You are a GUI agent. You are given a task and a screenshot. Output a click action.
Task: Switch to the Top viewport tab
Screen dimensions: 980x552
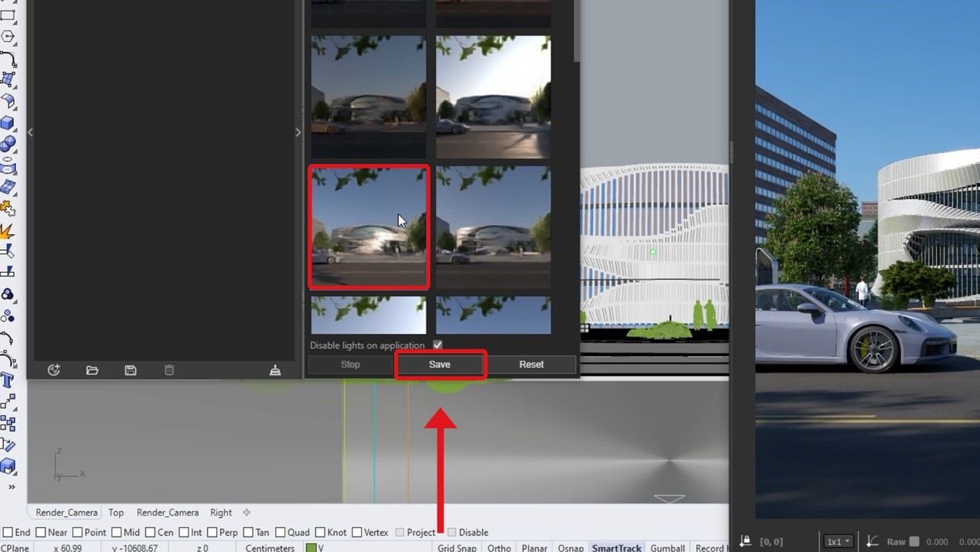116,513
